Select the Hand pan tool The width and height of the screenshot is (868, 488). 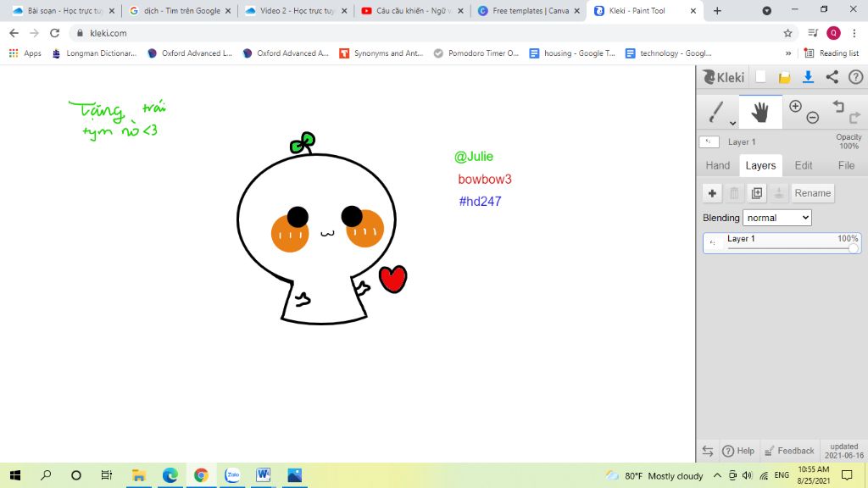[760, 113]
